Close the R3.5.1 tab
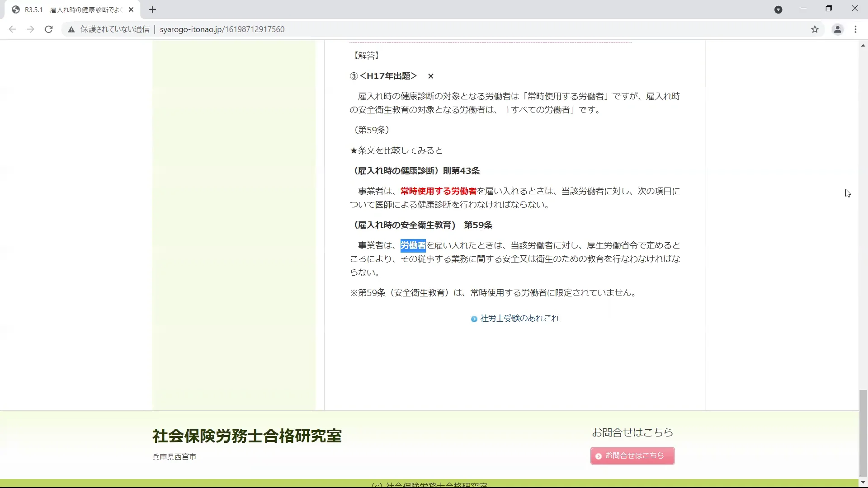 [131, 9]
